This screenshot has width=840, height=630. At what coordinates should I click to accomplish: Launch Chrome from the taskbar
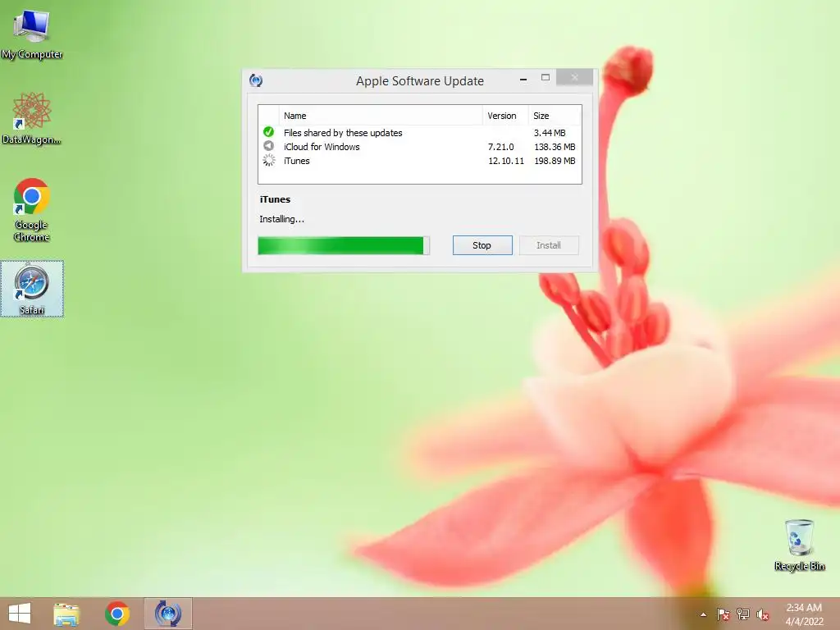[x=117, y=614]
